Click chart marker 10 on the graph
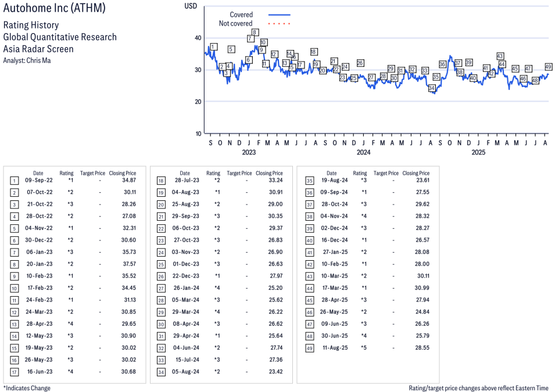Viewport: 555px width, 392px height. coord(263,42)
